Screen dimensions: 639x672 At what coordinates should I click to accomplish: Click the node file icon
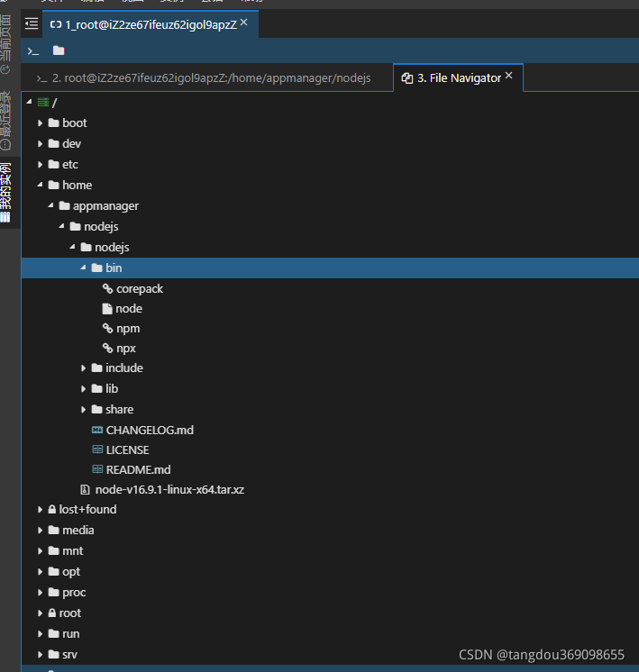click(107, 309)
